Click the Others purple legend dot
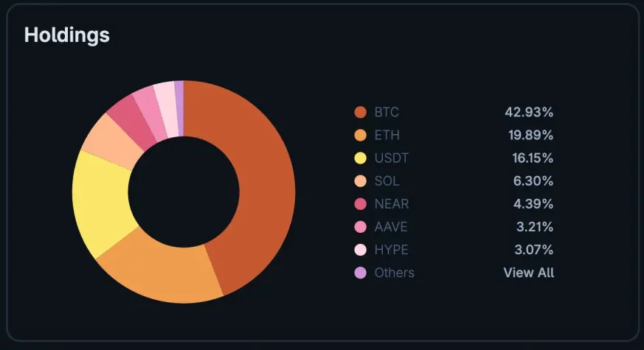Image resolution: width=644 pixels, height=350 pixels. [361, 273]
